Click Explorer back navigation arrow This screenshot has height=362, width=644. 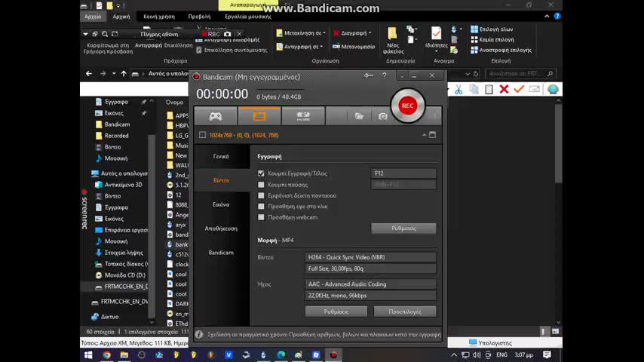click(x=89, y=74)
